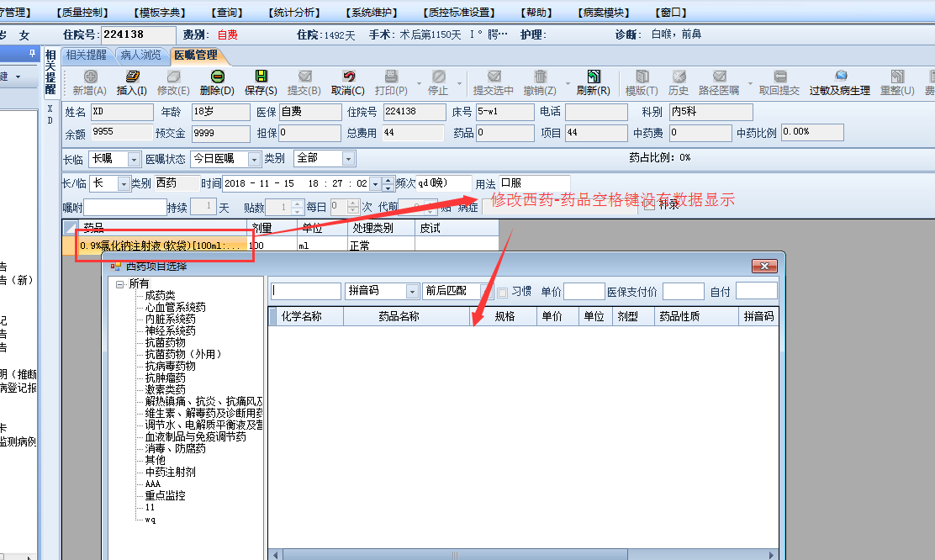Save orders with the 保存(S) icon
The image size is (935, 560).
coord(261,77)
